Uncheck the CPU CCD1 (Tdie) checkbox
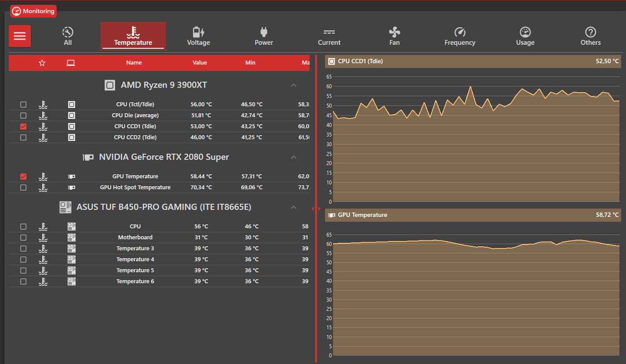 [23, 126]
